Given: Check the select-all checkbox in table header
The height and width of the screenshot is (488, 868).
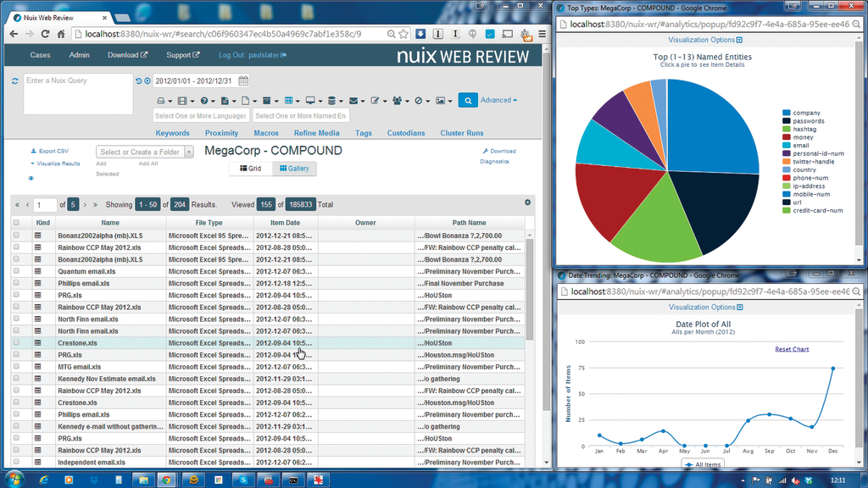Looking at the screenshot, I should [16, 223].
